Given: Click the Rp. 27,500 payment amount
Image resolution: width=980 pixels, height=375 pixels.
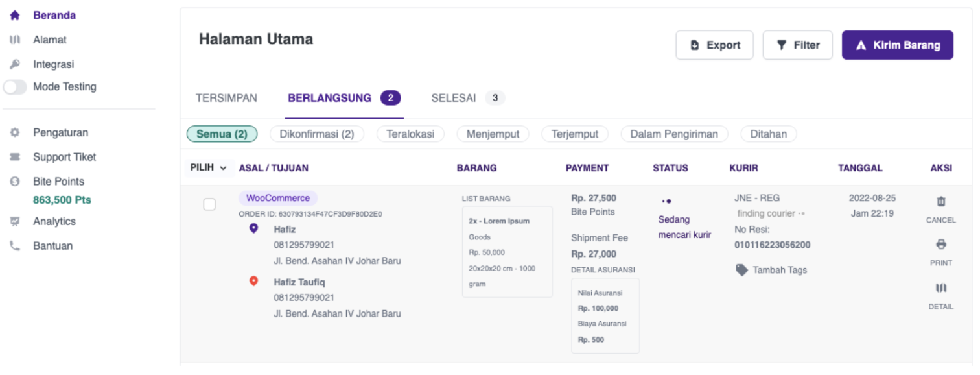Looking at the screenshot, I should point(594,198).
